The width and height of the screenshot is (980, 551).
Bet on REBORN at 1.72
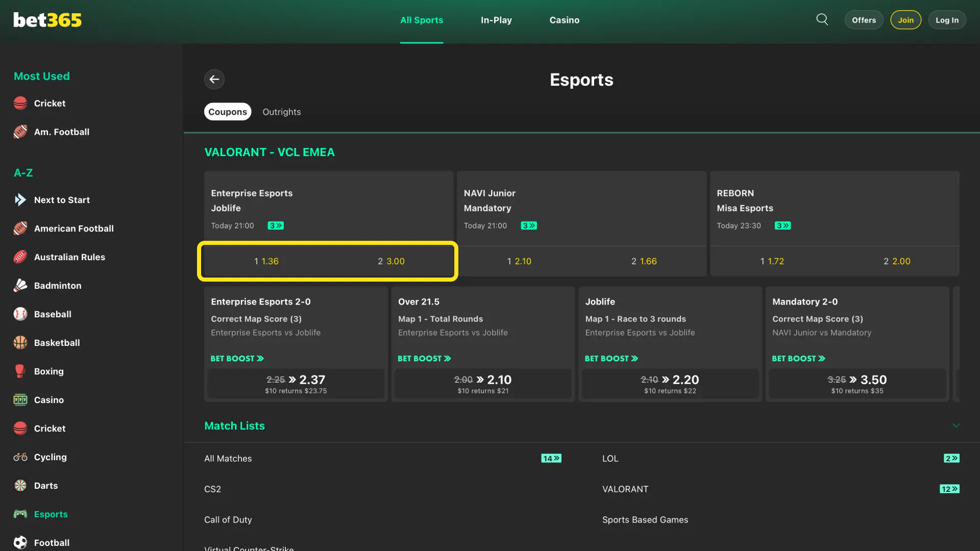click(x=772, y=261)
